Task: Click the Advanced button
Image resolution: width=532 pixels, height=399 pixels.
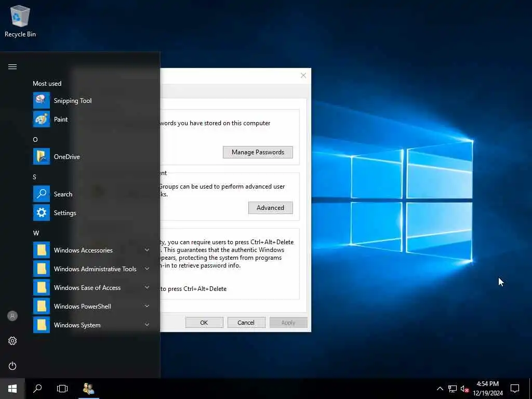Action: [x=270, y=208]
